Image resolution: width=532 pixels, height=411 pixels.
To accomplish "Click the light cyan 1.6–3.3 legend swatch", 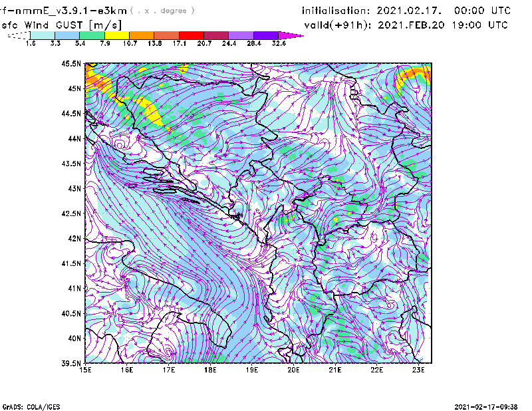I will pos(43,35).
